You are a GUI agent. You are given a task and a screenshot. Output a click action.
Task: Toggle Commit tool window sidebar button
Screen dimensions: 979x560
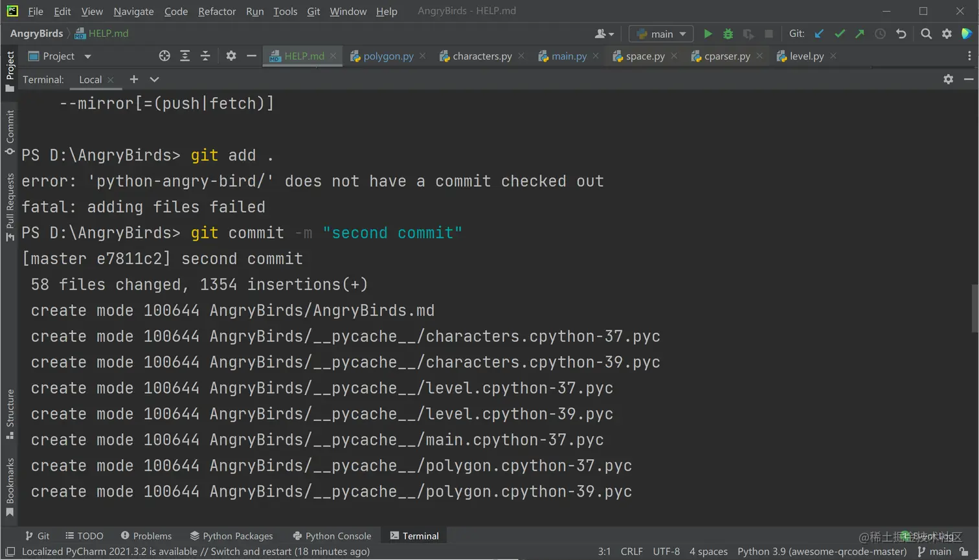coord(10,132)
